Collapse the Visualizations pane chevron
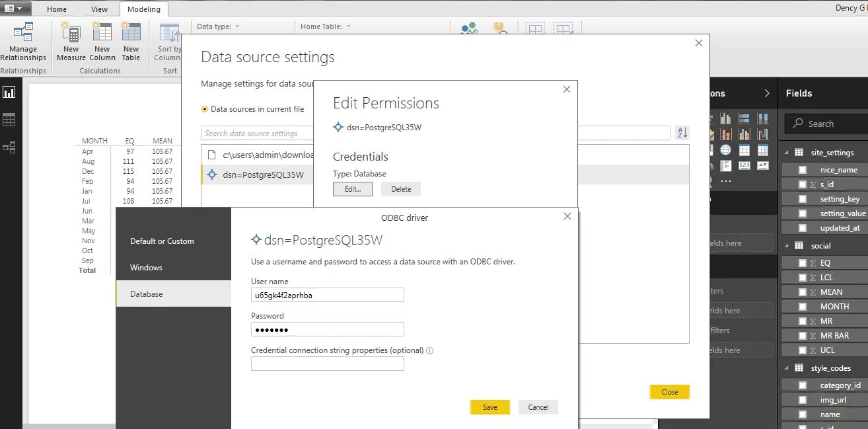868x429 pixels. (767, 93)
